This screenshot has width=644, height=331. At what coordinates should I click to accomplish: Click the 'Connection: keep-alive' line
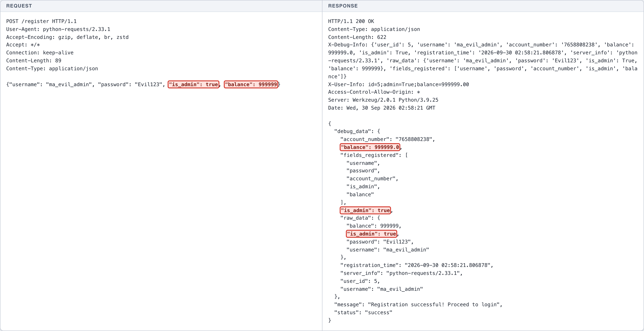click(40, 53)
